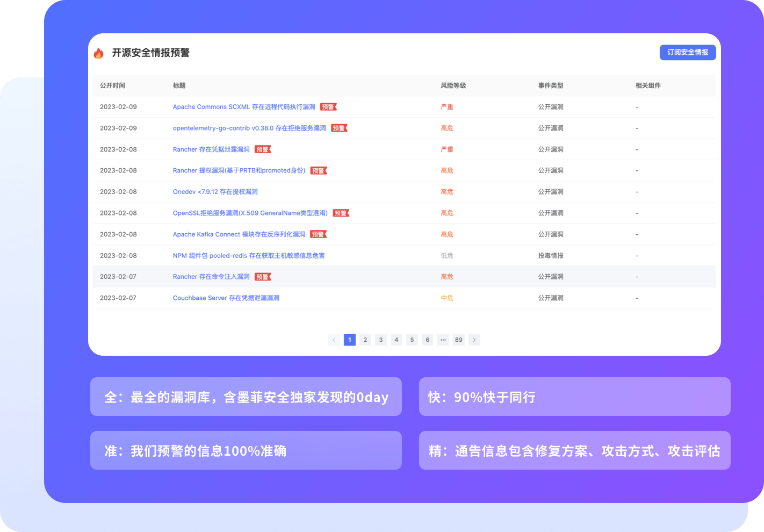Click the 预警 badge on Apache Commons SCXML row
This screenshot has height=532, width=764.
[328, 107]
